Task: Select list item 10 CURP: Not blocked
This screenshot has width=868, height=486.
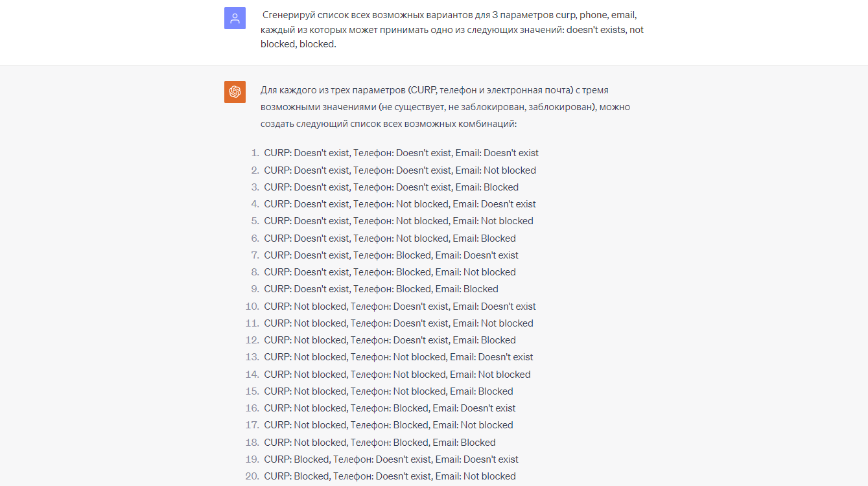Action: click(400, 307)
